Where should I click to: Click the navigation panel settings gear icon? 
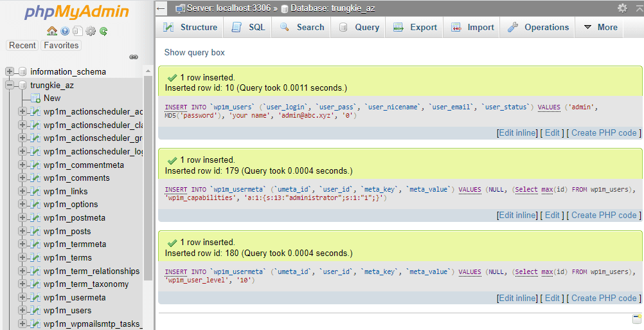(91, 31)
